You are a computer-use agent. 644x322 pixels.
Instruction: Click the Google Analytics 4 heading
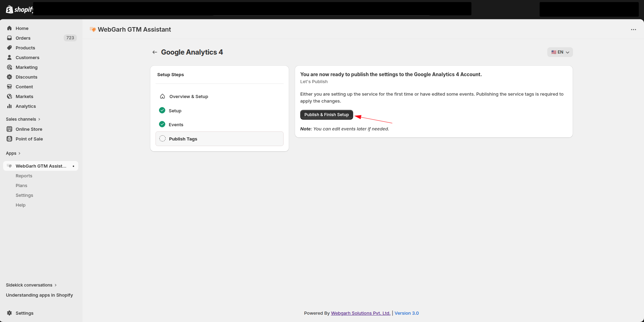pyautogui.click(x=192, y=52)
